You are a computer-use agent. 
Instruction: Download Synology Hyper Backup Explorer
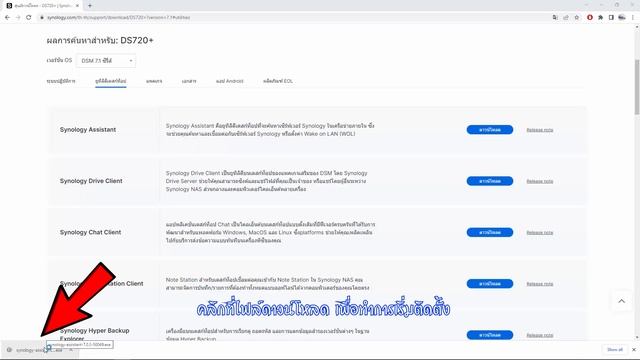(490, 335)
